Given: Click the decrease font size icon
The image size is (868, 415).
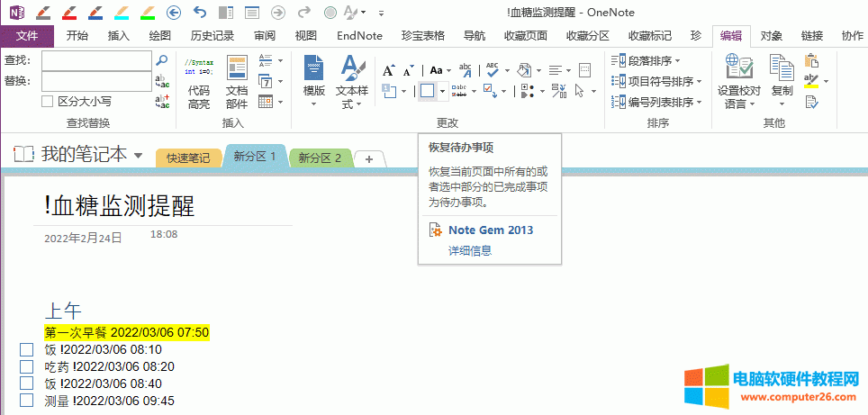Looking at the screenshot, I should coord(408,70).
